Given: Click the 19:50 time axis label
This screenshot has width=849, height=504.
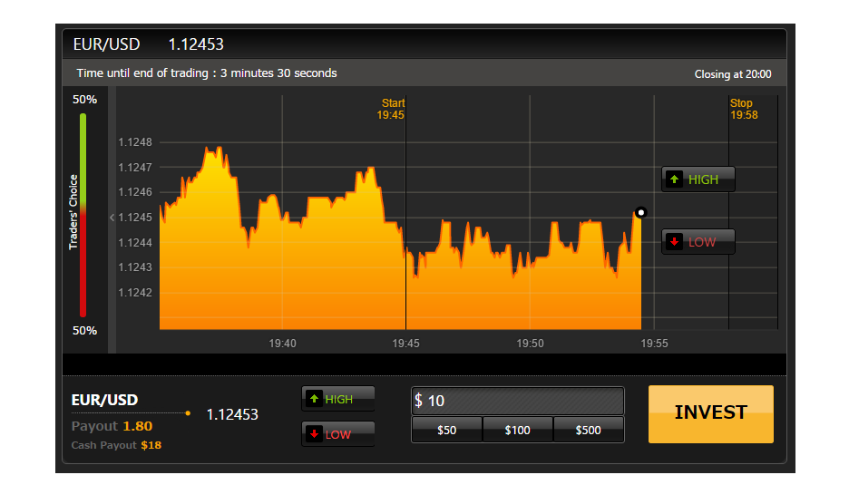Looking at the screenshot, I should 530,344.
